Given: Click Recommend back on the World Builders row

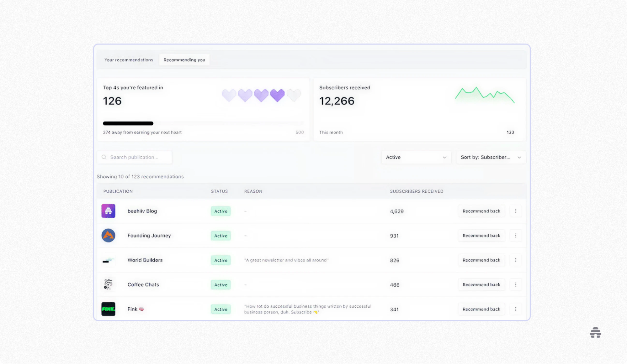Looking at the screenshot, I should click(481, 260).
